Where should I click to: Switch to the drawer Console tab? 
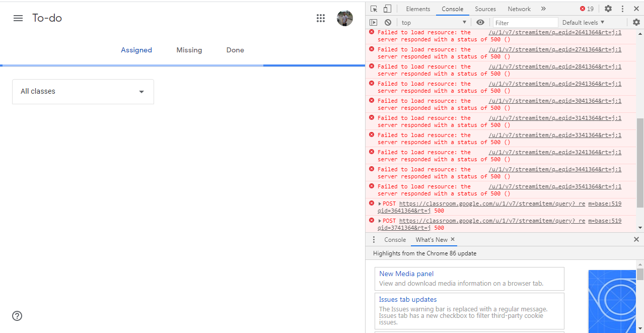coord(395,240)
